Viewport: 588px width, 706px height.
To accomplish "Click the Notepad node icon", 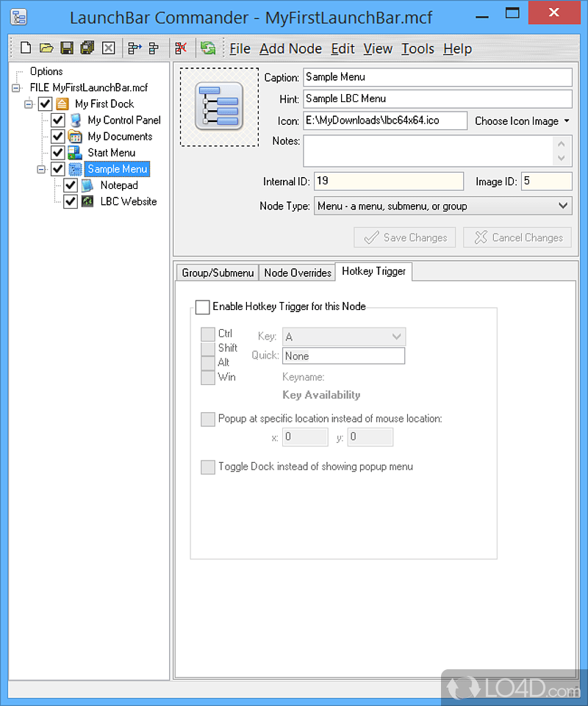I will (x=87, y=185).
